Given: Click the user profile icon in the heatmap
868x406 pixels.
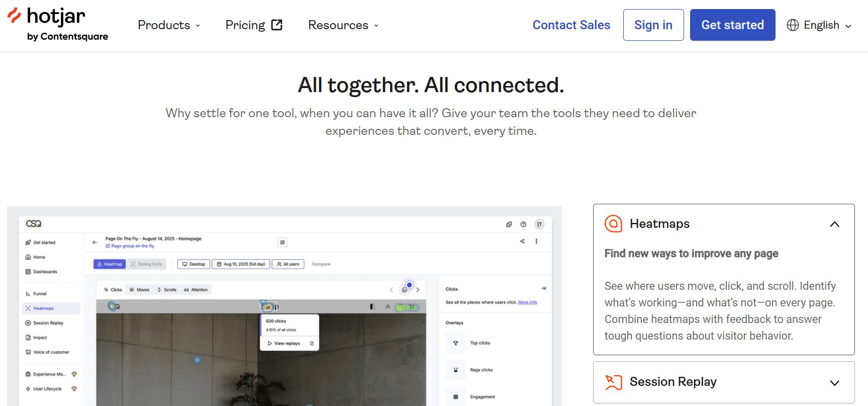Looking at the screenshot, I should tap(388, 306).
